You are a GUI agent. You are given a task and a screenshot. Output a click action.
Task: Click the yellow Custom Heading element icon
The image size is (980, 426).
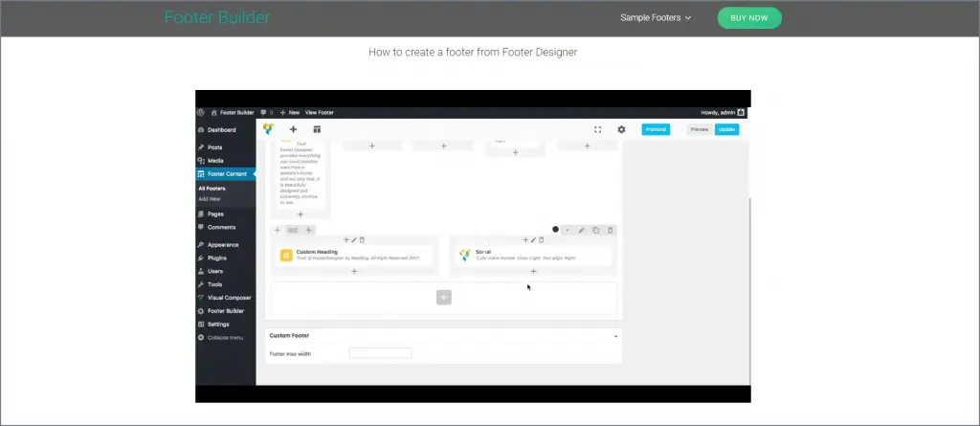pyautogui.click(x=286, y=256)
